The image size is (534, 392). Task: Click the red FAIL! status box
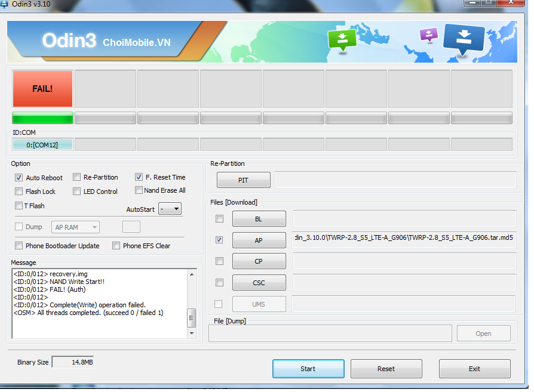[42, 89]
